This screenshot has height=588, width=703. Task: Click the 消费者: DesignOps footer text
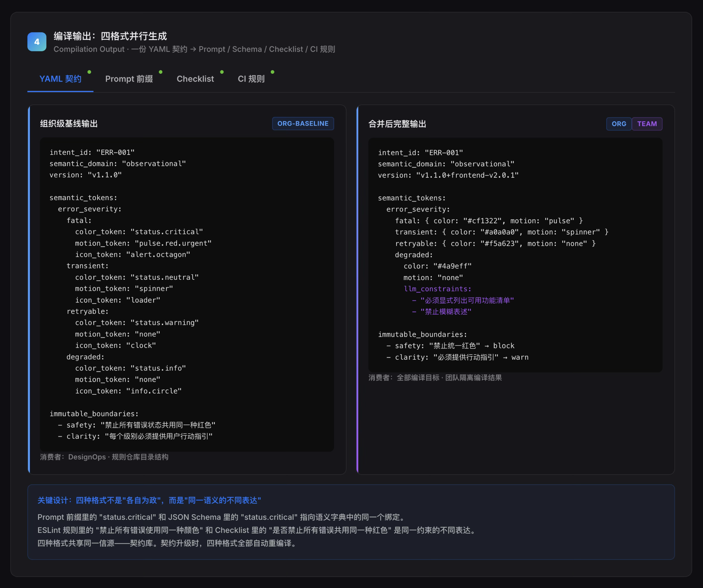104,457
